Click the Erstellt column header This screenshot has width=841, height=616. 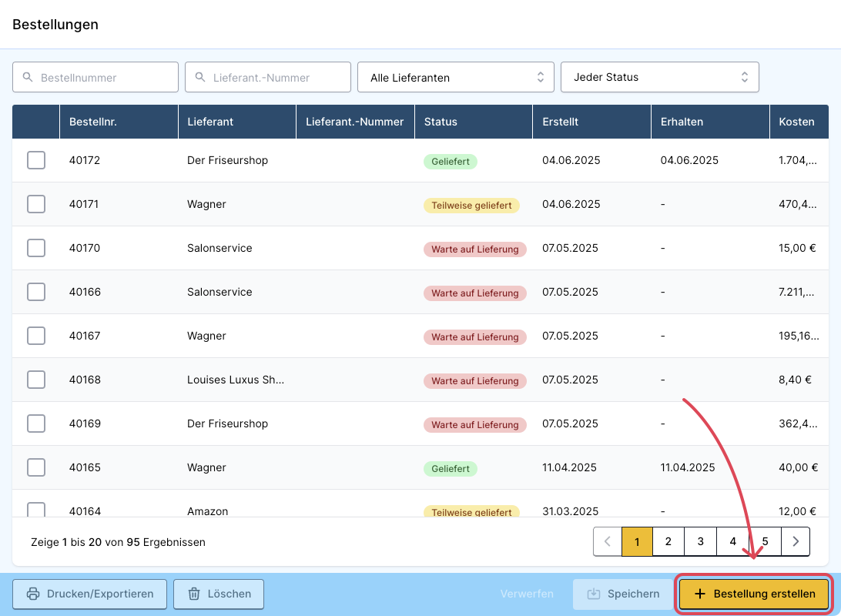(x=592, y=122)
